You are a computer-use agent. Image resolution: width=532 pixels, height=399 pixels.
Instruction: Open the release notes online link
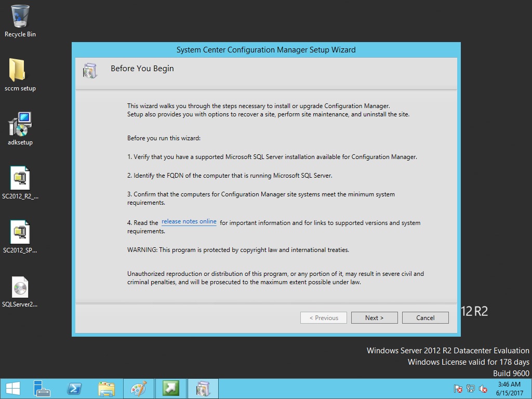[189, 222]
